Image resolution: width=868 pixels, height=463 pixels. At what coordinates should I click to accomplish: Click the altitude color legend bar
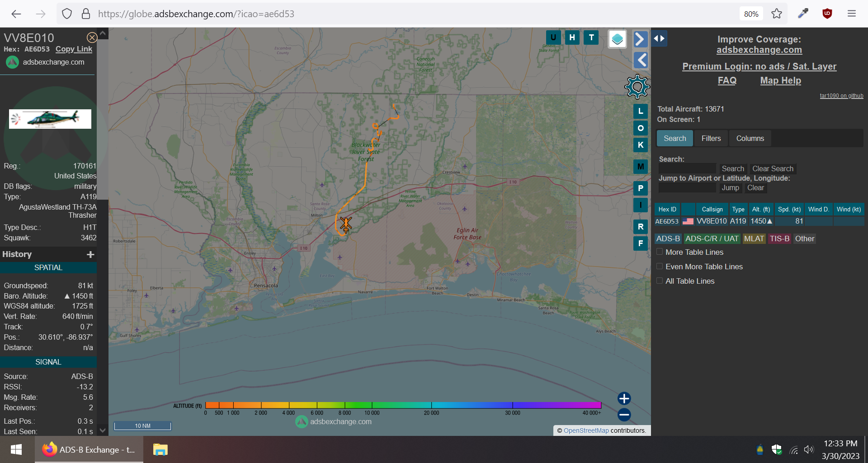pyautogui.click(x=403, y=405)
